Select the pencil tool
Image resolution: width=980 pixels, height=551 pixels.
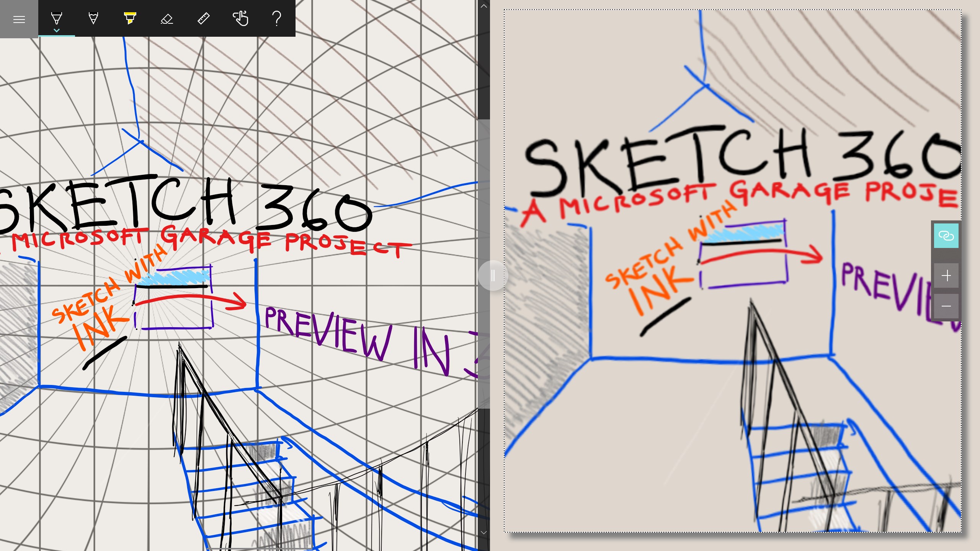[x=93, y=18]
